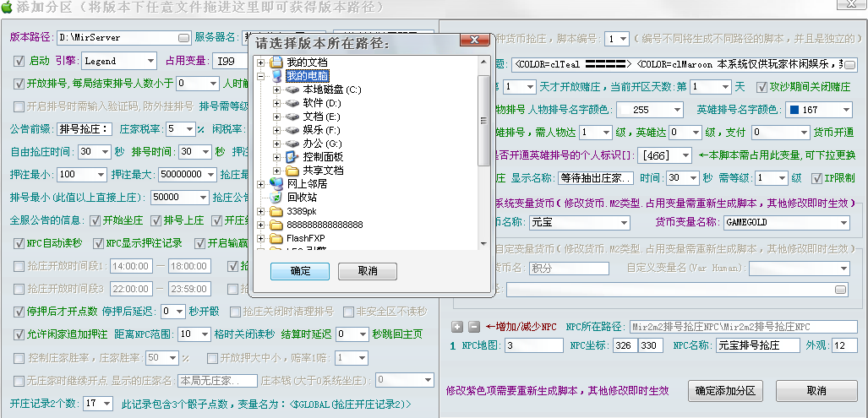Image resolution: width=868 pixels, height=418 pixels.
Task: Open the 引擎 Legend dropdown
Action: [x=150, y=61]
